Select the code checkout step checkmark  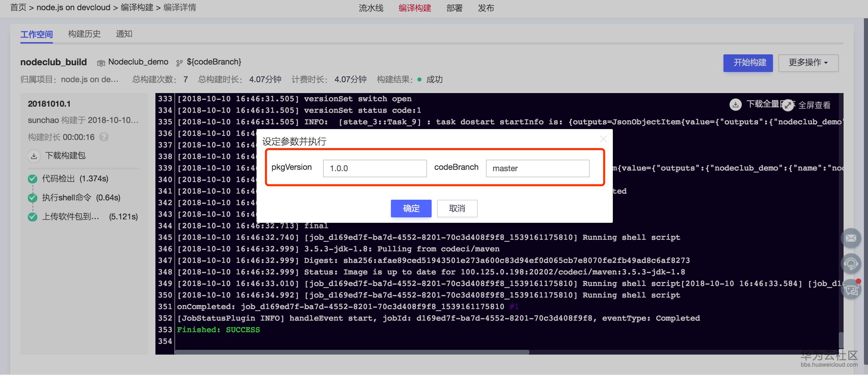pyautogui.click(x=33, y=179)
